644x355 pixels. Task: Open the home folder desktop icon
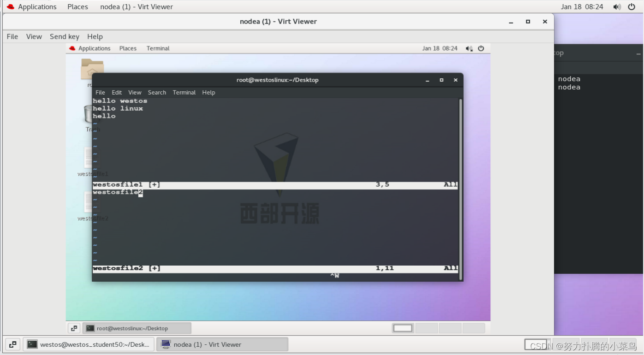[92, 69]
